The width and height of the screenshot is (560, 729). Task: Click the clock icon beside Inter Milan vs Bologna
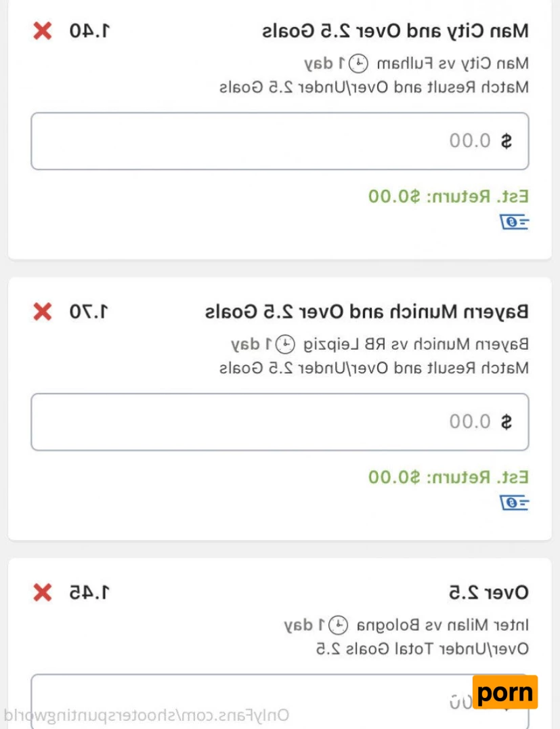(341, 625)
